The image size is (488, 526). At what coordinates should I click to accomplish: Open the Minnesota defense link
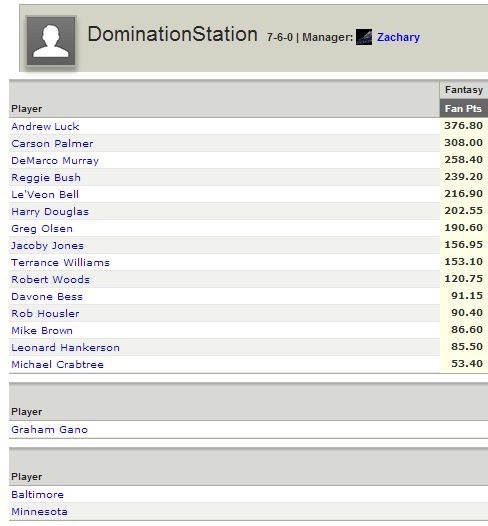pos(39,512)
